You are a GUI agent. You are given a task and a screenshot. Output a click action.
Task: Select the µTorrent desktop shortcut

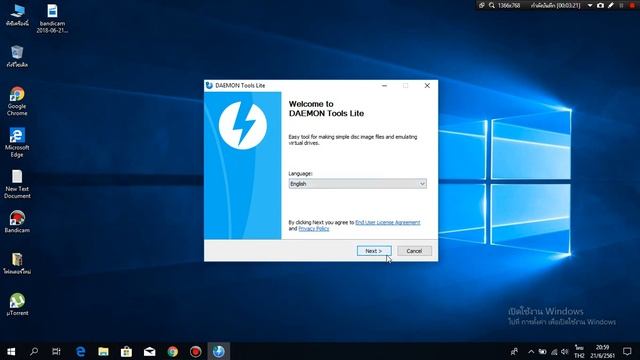tap(17, 304)
